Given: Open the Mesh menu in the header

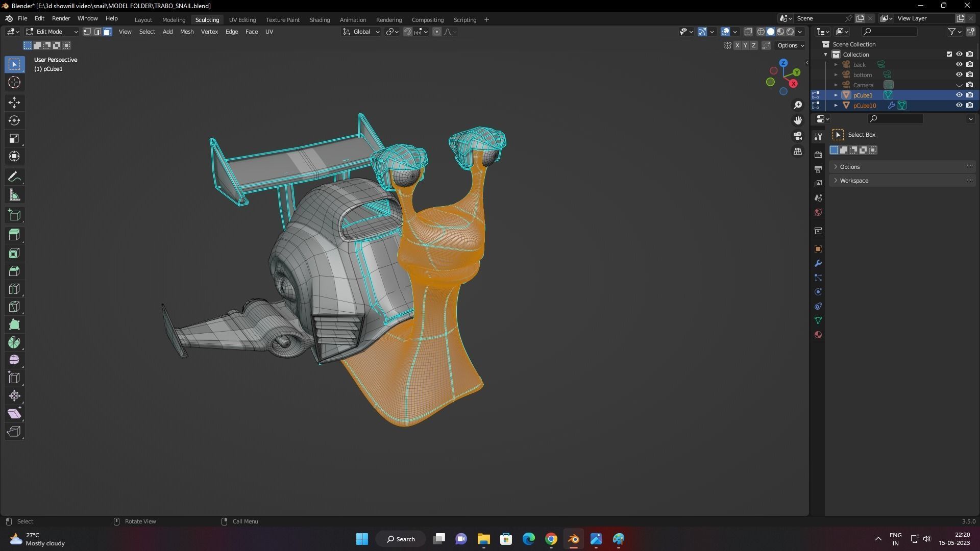Looking at the screenshot, I should pyautogui.click(x=186, y=31).
